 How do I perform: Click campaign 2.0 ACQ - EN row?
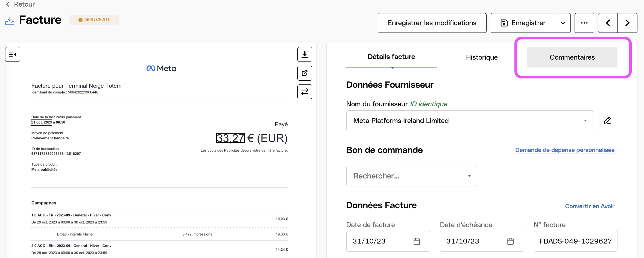(160, 249)
